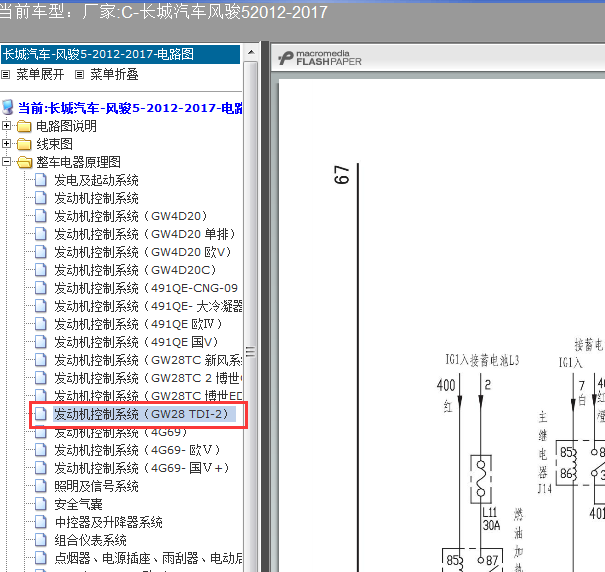Open 发电及起动系统 document
This screenshot has height=572, width=605.
click(96, 180)
